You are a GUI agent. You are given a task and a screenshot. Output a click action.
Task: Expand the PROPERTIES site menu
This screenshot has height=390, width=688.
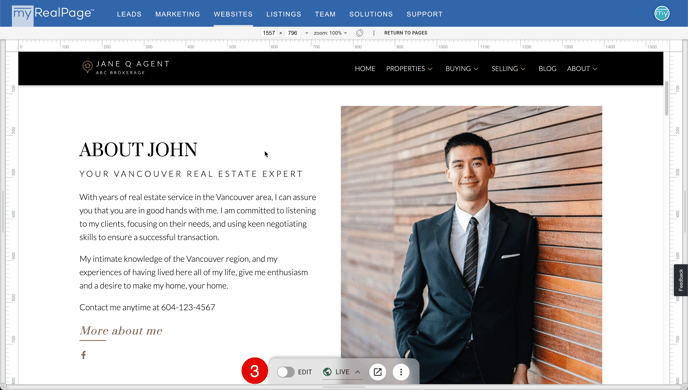pos(409,68)
